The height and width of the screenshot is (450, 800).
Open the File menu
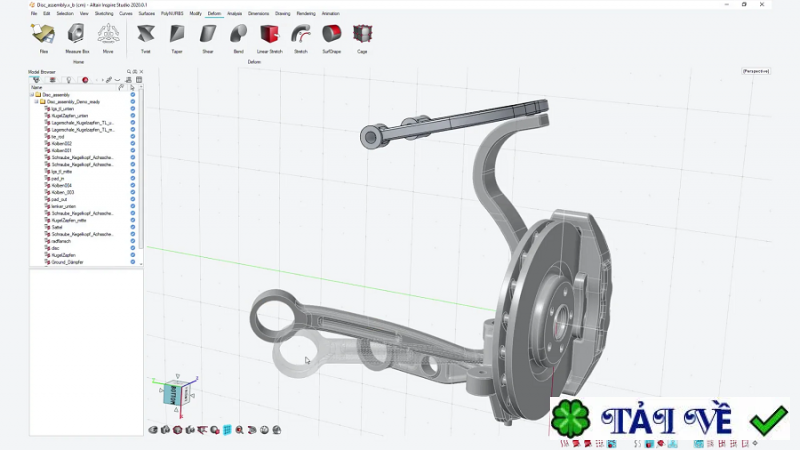[34, 14]
